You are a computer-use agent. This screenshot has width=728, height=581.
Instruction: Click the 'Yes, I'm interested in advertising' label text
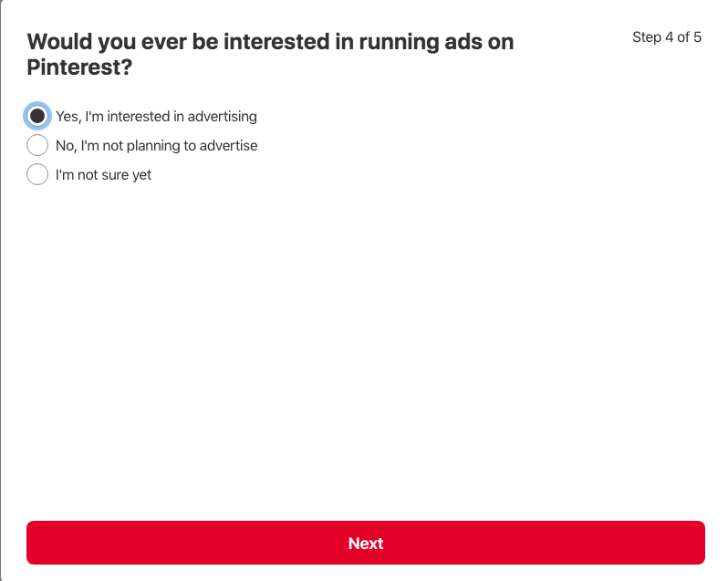(156, 116)
